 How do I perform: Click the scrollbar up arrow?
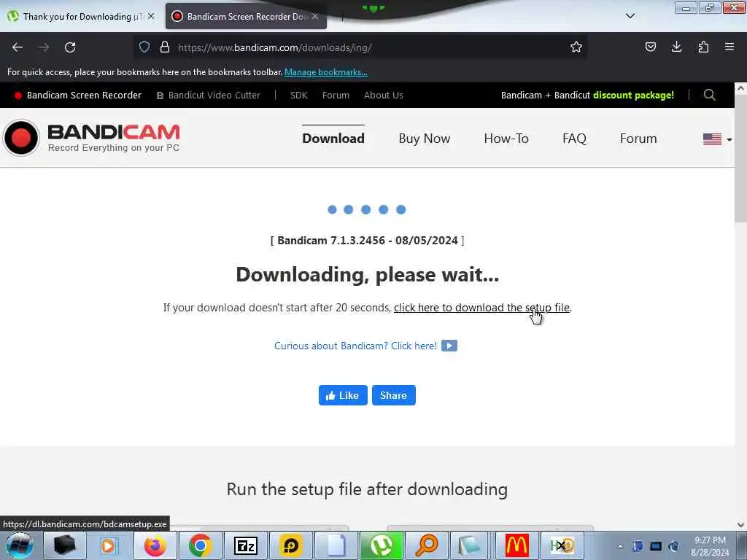tap(741, 87)
